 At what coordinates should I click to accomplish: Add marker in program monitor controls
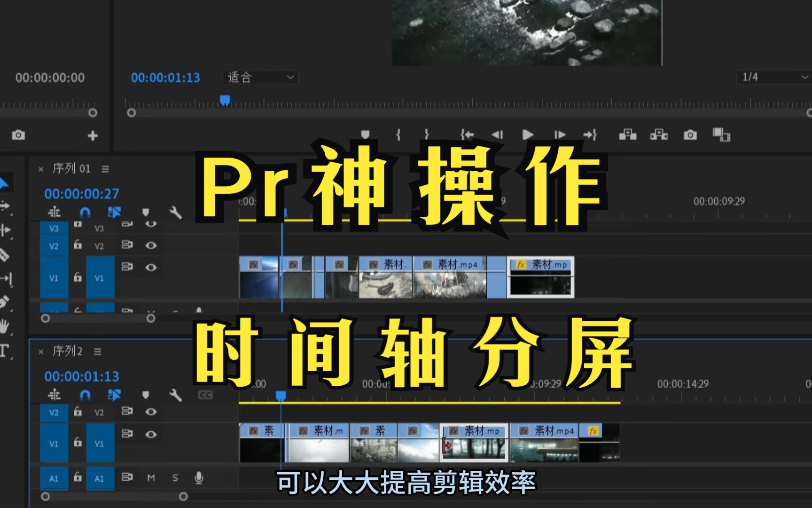coord(365,135)
